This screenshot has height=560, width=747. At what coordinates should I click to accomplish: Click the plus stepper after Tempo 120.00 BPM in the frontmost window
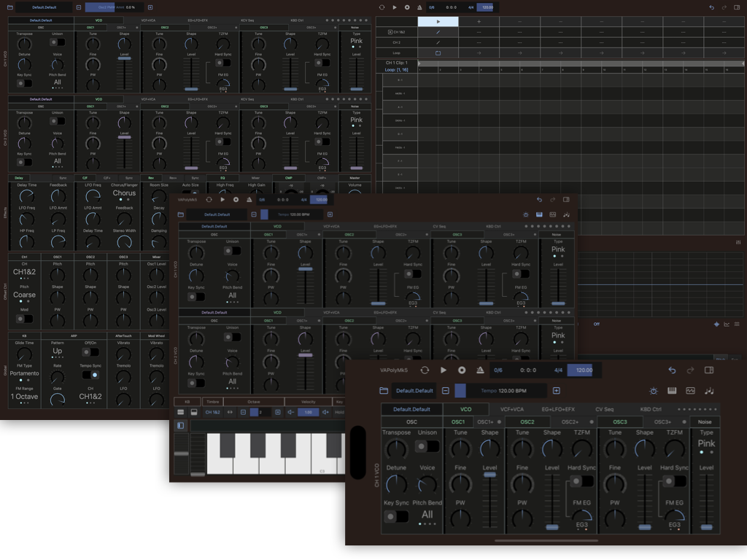[x=557, y=391]
